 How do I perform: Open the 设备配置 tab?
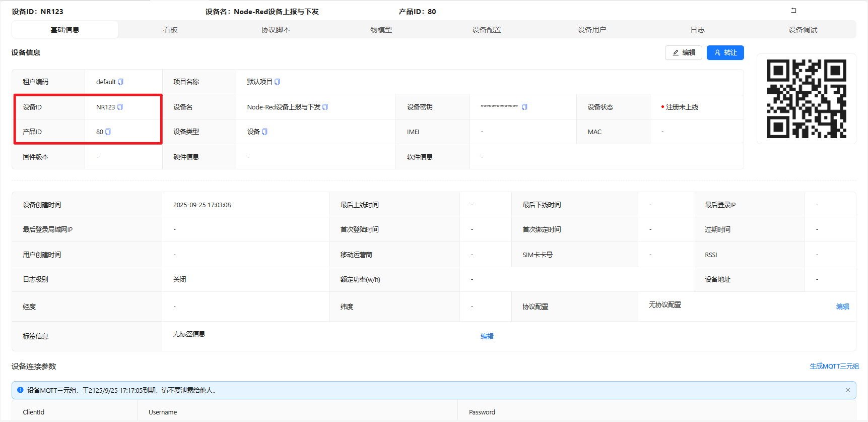(486, 30)
